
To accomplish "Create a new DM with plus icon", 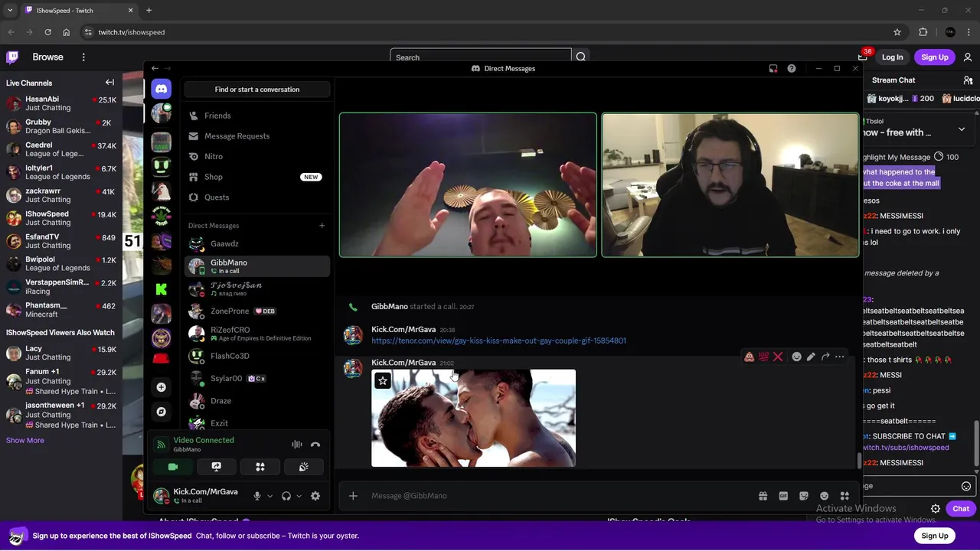I will [x=322, y=226].
